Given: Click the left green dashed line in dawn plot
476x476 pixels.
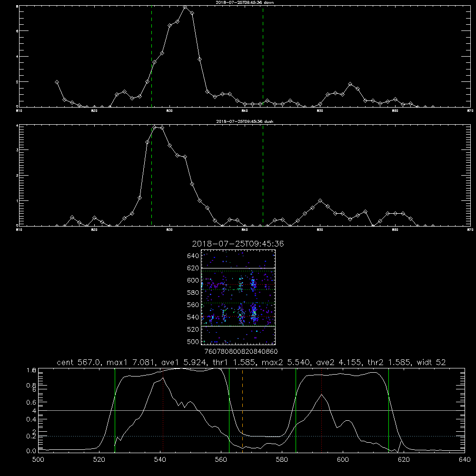Looking at the screenshot, I should [x=151, y=56].
